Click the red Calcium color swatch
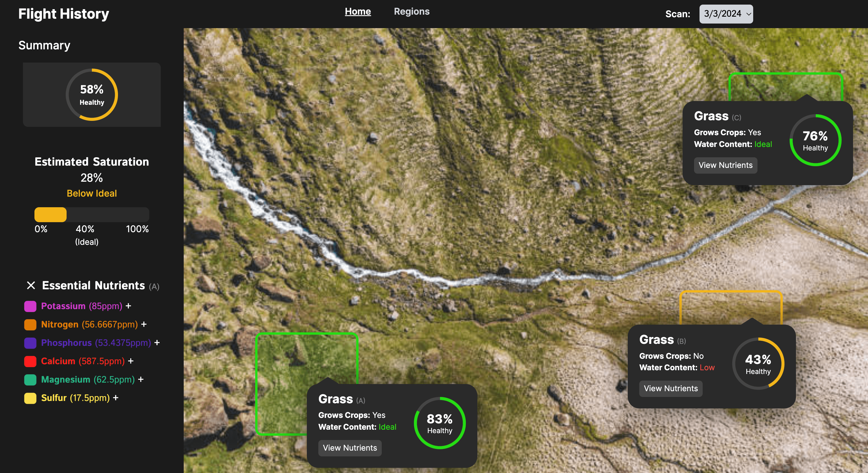The image size is (868, 473). coord(30,361)
